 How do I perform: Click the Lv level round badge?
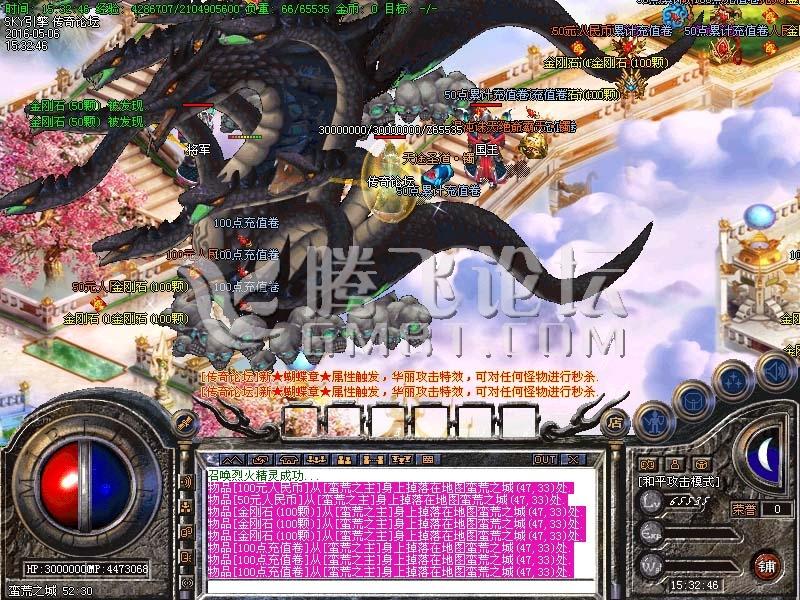(652, 503)
